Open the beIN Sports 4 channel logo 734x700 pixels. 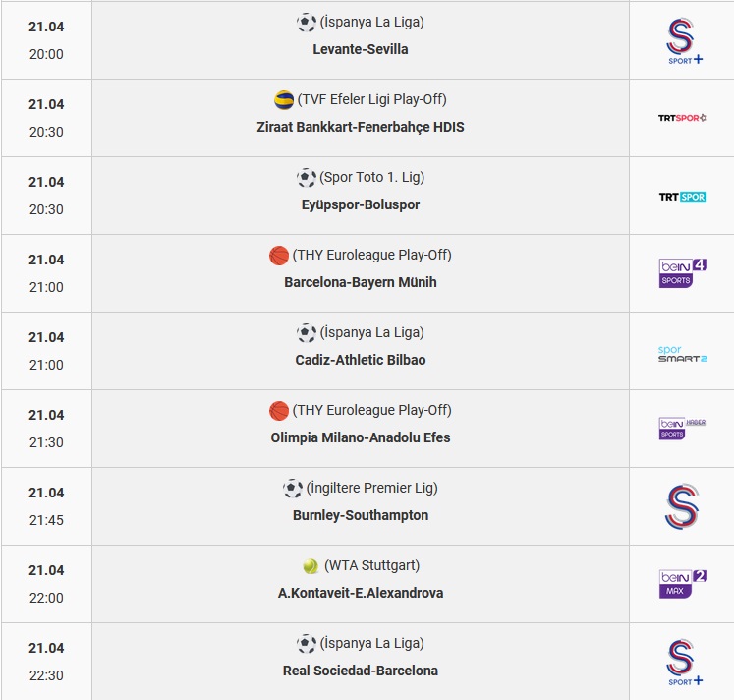click(x=683, y=273)
